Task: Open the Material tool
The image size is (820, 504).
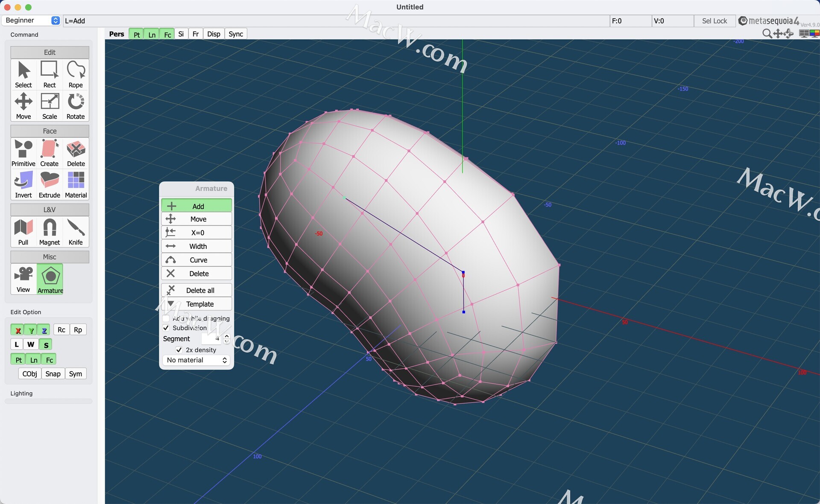Action: tap(76, 184)
